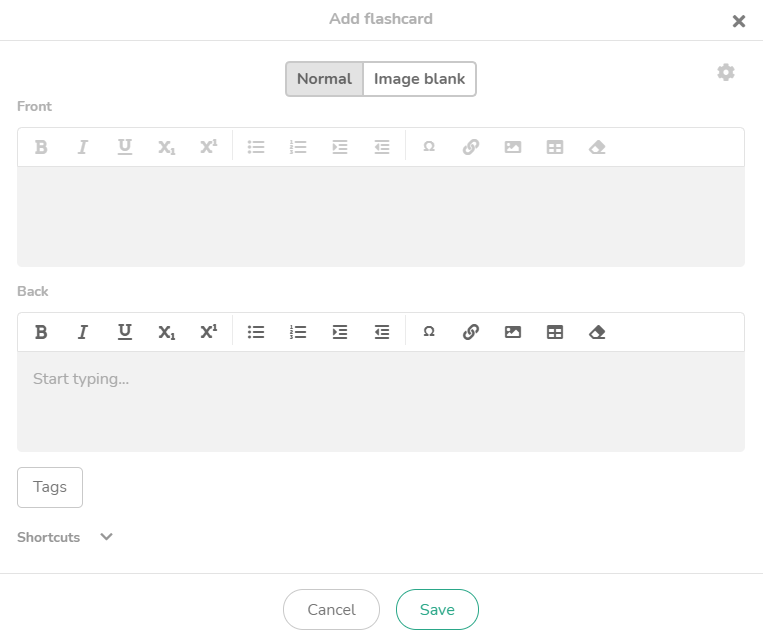763x643 pixels.
Task: Expand the Shortcuts section chevron
Action: (x=107, y=537)
